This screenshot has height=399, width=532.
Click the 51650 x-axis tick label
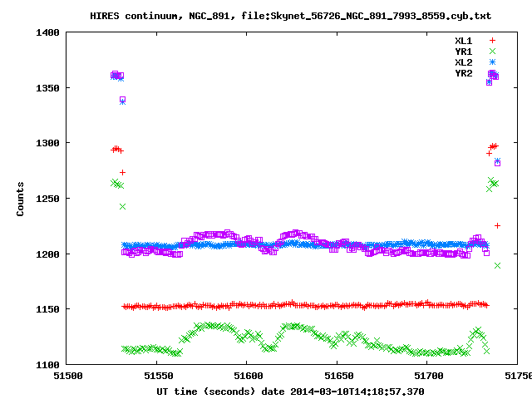(x=338, y=376)
